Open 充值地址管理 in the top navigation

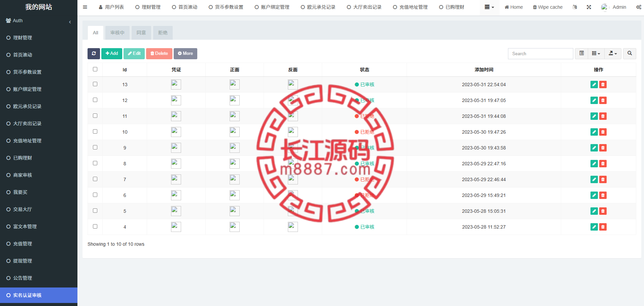[410, 7]
